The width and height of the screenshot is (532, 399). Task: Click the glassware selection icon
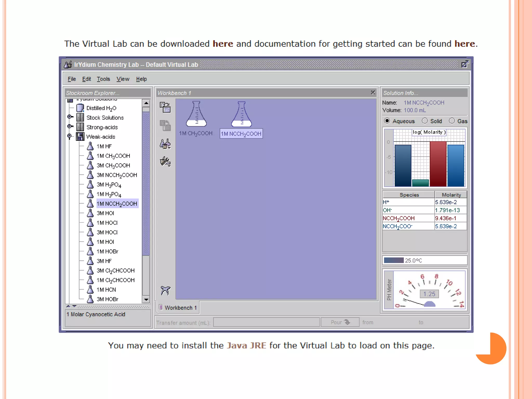point(165,144)
